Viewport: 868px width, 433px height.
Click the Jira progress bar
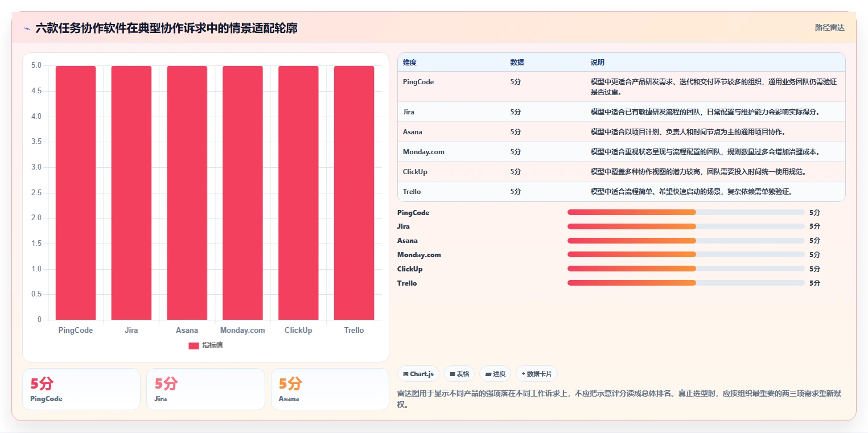click(x=686, y=226)
